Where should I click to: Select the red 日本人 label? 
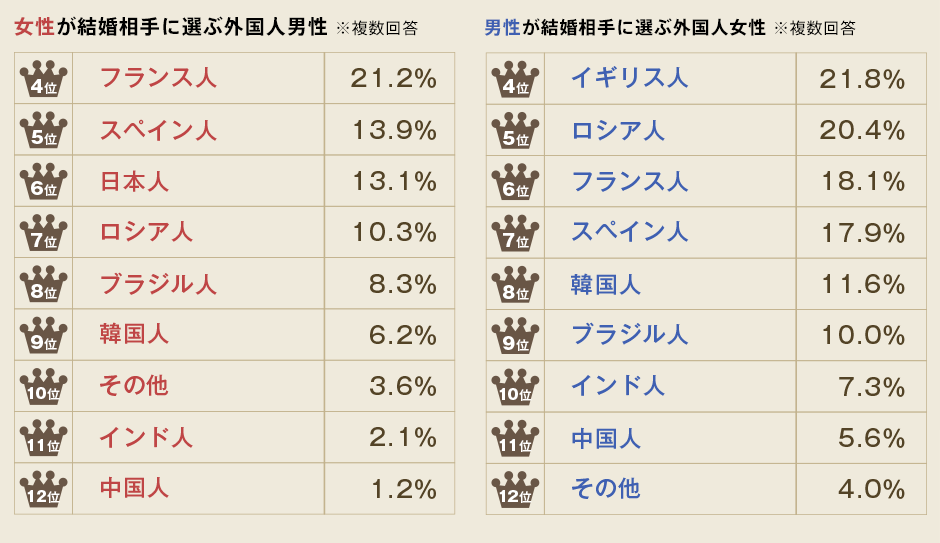click(x=134, y=182)
